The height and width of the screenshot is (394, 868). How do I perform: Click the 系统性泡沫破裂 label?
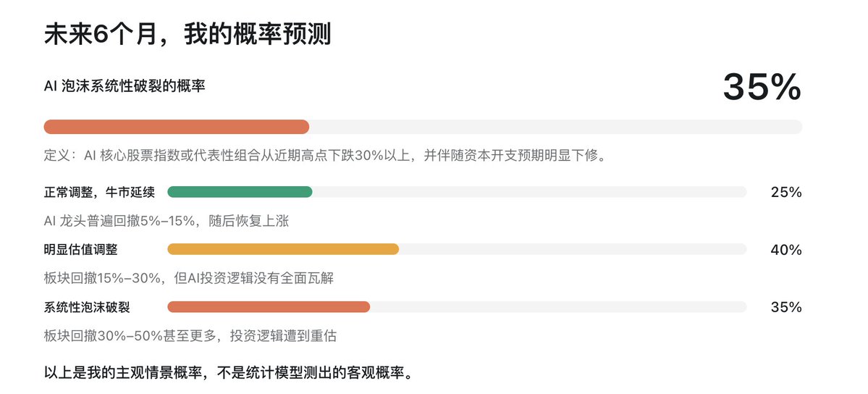87,308
